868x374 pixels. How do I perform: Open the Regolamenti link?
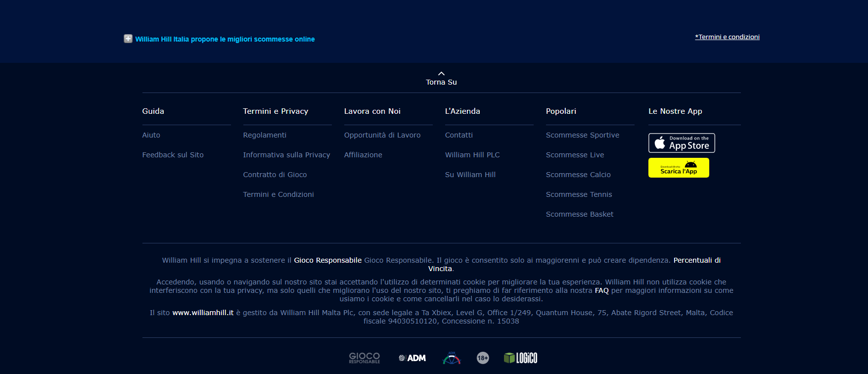tap(265, 135)
